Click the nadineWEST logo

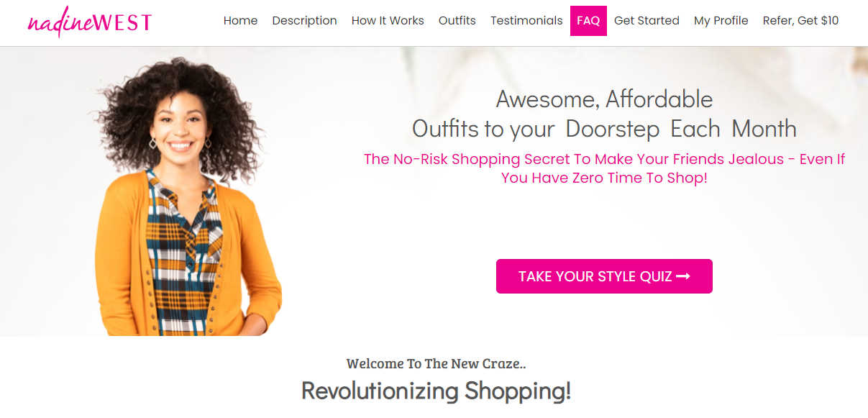click(x=90, y=22)
